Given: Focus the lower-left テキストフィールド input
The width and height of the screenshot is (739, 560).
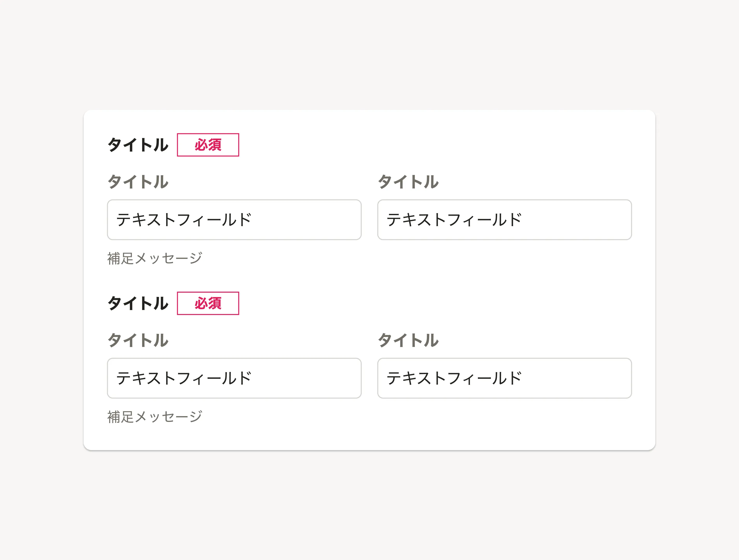Looking at the screenshot, I should pos(234,378).
